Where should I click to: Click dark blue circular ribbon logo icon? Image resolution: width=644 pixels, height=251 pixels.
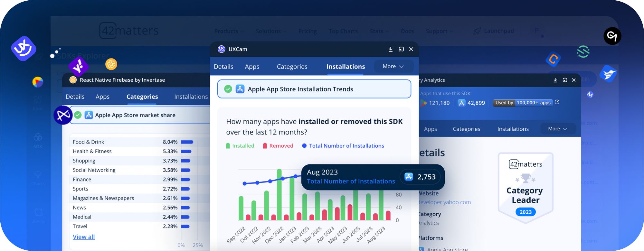tap(63, 115)
